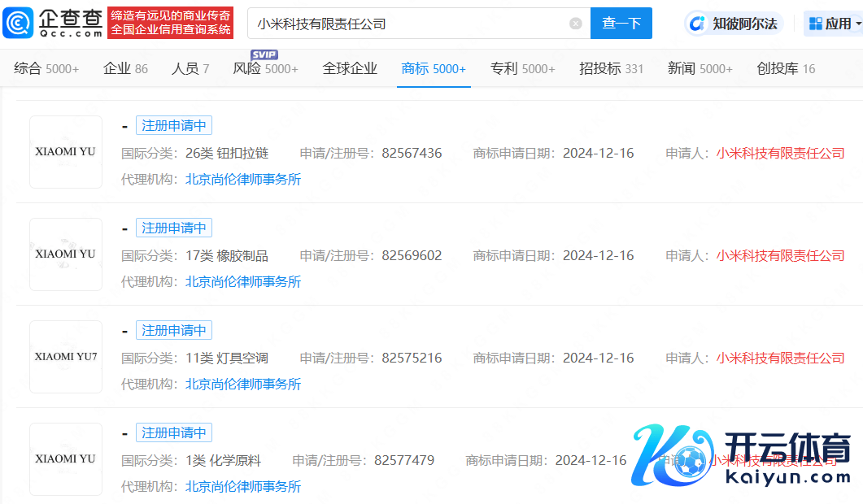Open XIAOMI YU7 trademark thumbnail
The image size is (863, 504).
pyautogui.click(x=66, y=357)
